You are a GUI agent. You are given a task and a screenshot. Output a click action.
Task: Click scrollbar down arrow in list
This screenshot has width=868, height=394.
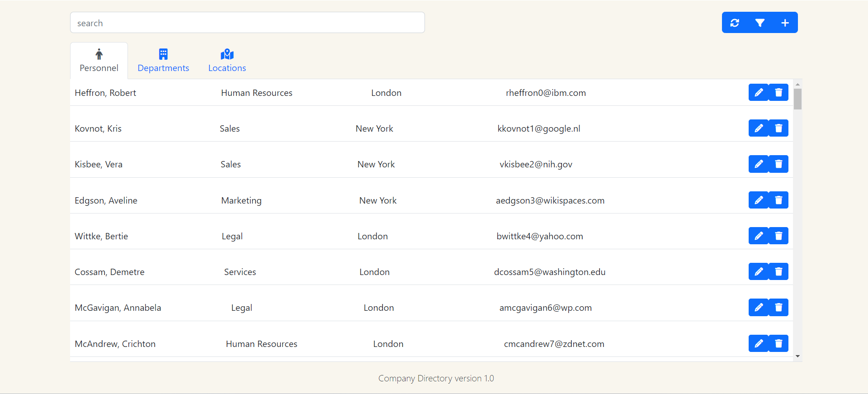(797, 356)
